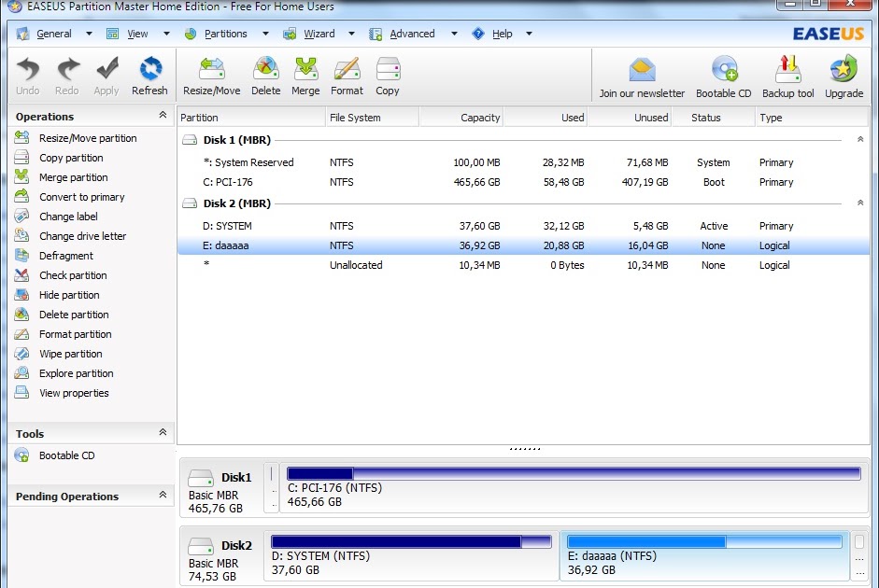Expand the Help menu dropdown arrow
Viewport: 879px width, 588px height.
[529, 35]
